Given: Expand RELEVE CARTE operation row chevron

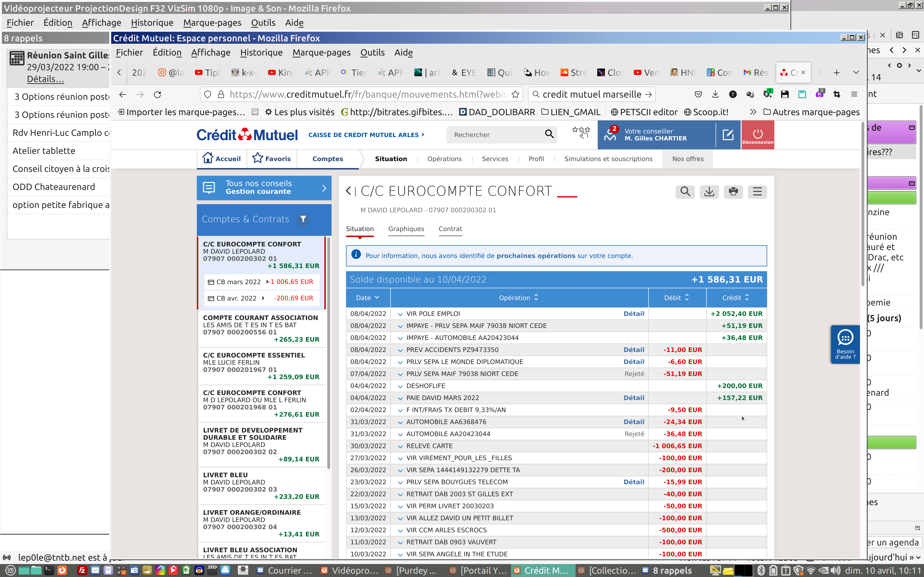Looking at the screenshot, I should pyautogui.click(x=400, y=446).
